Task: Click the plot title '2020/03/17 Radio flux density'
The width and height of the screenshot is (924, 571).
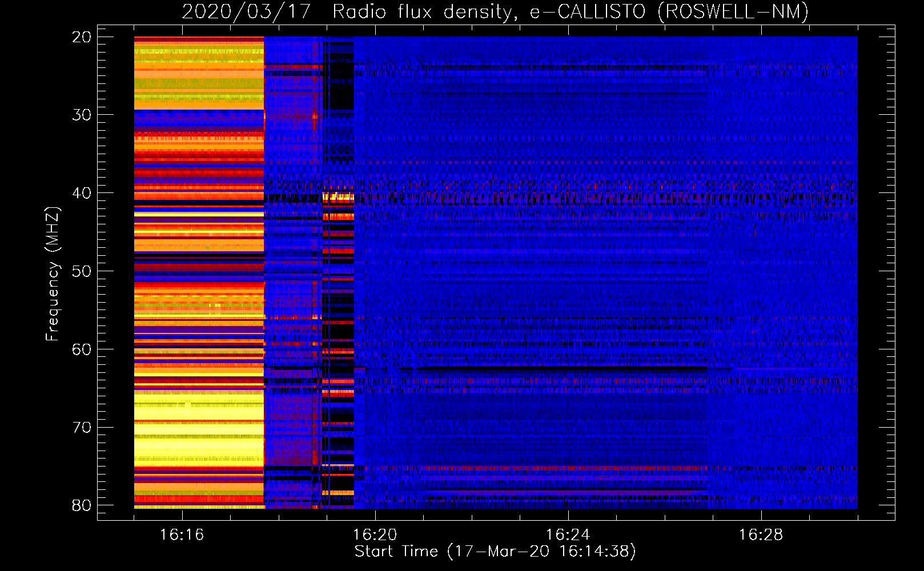Action: [495, 12]
